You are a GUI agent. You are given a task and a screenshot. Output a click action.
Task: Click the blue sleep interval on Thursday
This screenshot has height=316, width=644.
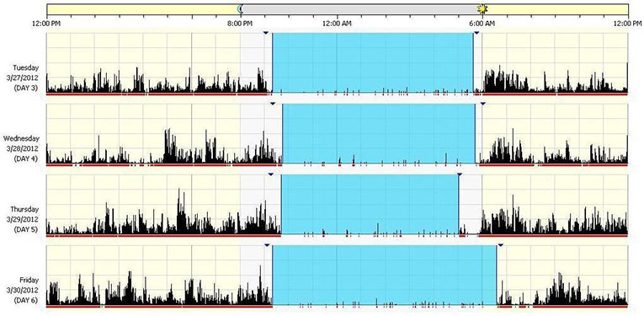pos(370,204)
